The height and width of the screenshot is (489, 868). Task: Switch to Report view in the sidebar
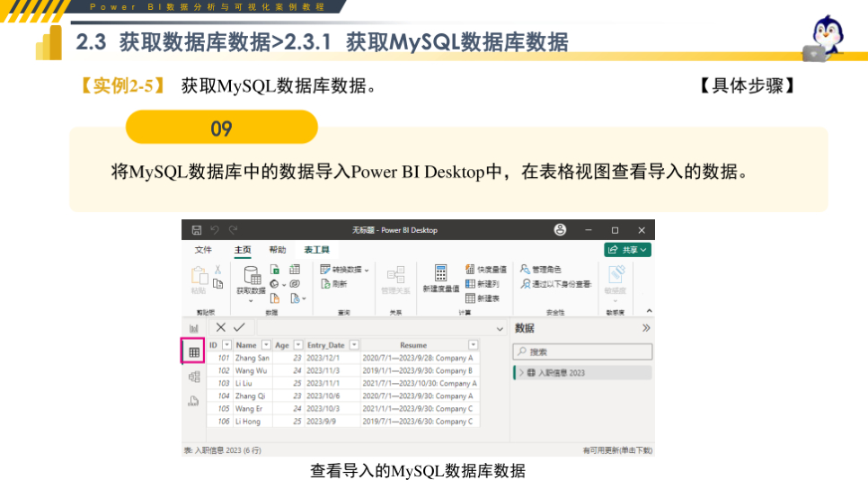(x=194, y=328)
